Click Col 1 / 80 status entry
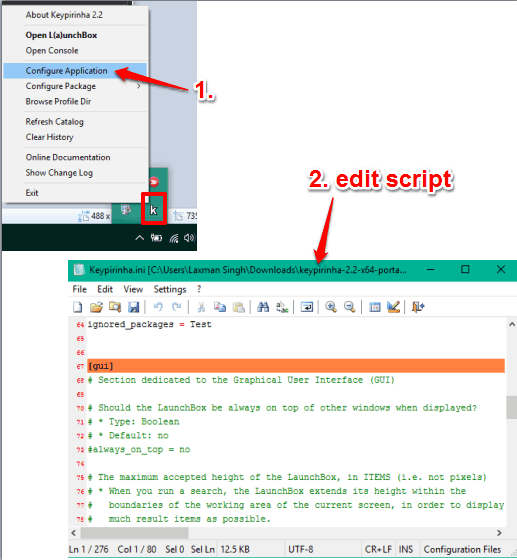Image resolution: width=517 pixels, height=560 pixels. click(x=137, y=549)
